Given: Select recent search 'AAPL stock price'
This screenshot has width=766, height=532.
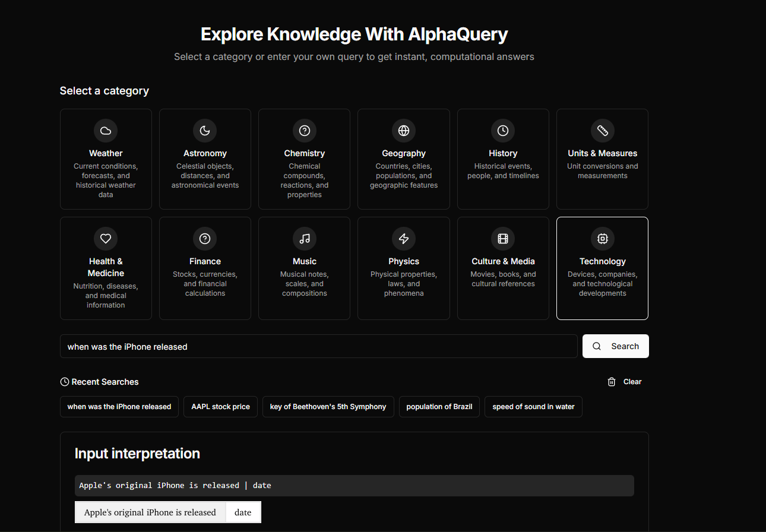Looking at the screenshot, I should click(220, 407).
